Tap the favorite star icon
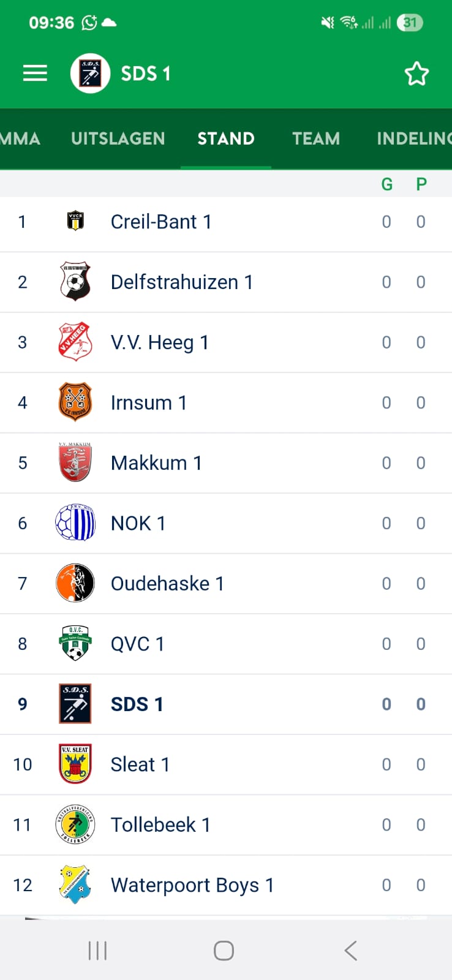The width and height of the screenshot is (452, 980). (x=416, y=73)
